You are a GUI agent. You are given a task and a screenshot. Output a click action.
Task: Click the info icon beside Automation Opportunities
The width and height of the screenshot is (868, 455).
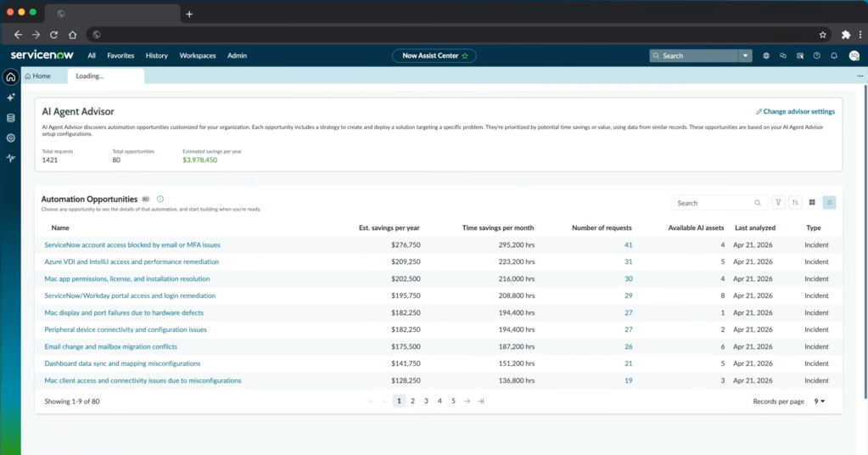pyautogui.click(x=160, y=199)
